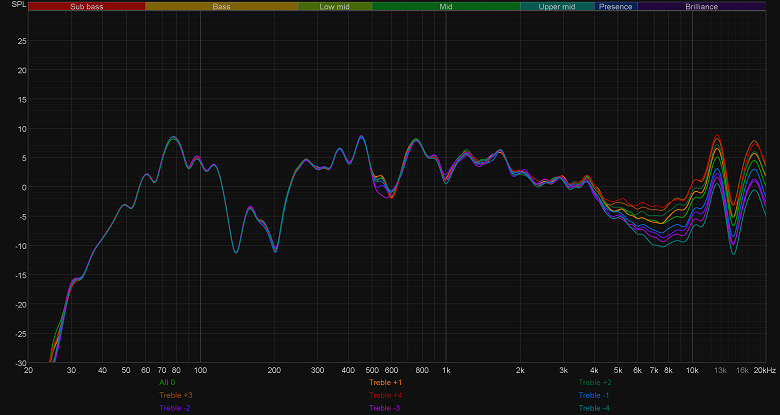Click the 2k label on the frequency axis
The image size is (780, 415).
tap(520, 370)
